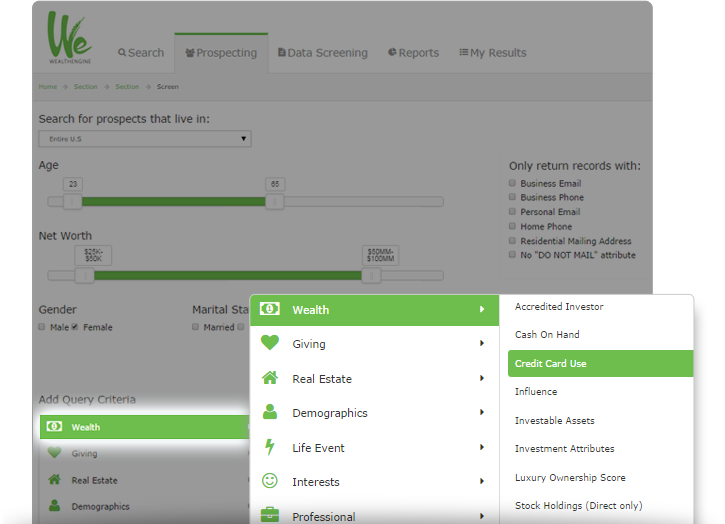Expand the Professional submenu arrow
This screenshot has height=524, width=725.
pyautogui.click(x=482, y=516)
